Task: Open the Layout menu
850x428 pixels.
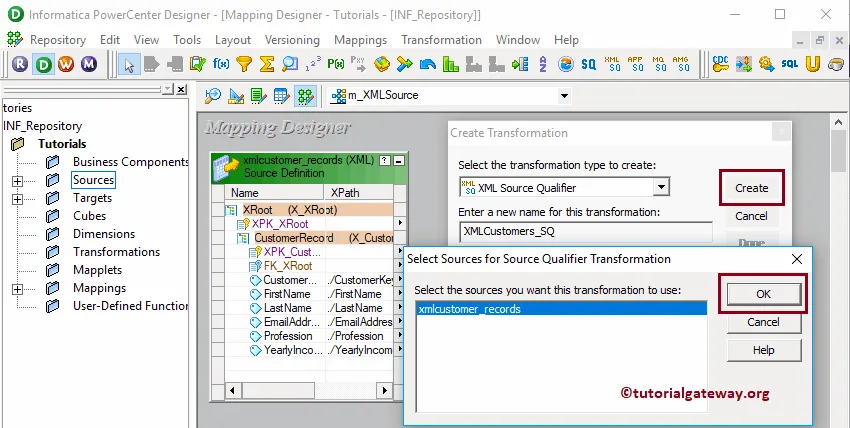Action: pos(233,40)
